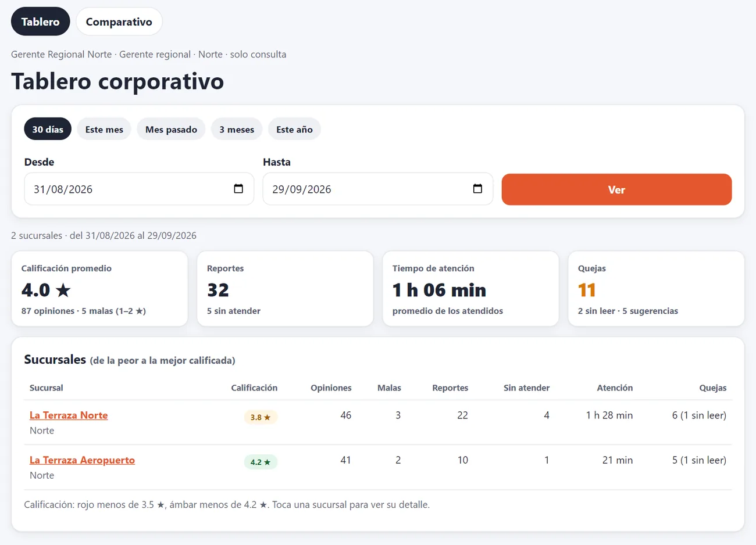756x545 pixels.
Task: Click the Quejas card showing 11
Action: pyautogui.click(x=656, y=289)
